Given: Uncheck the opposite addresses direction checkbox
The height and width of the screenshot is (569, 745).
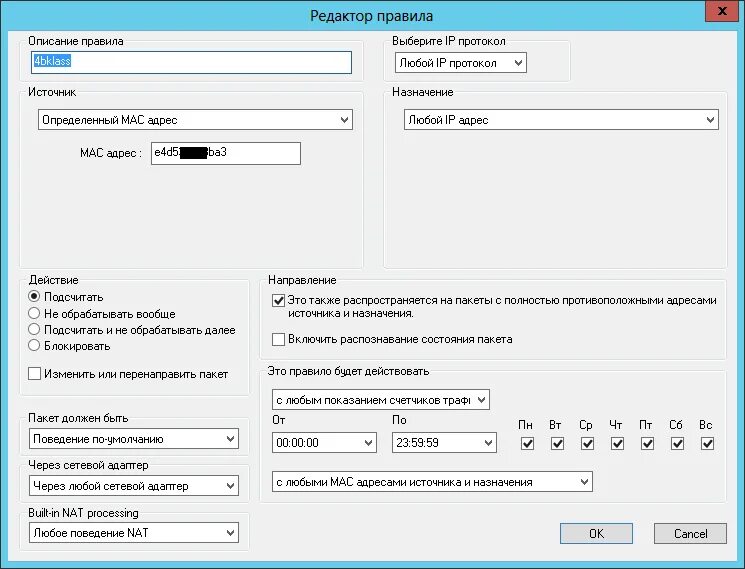Looking at the screenshot, I should point(278,300).
